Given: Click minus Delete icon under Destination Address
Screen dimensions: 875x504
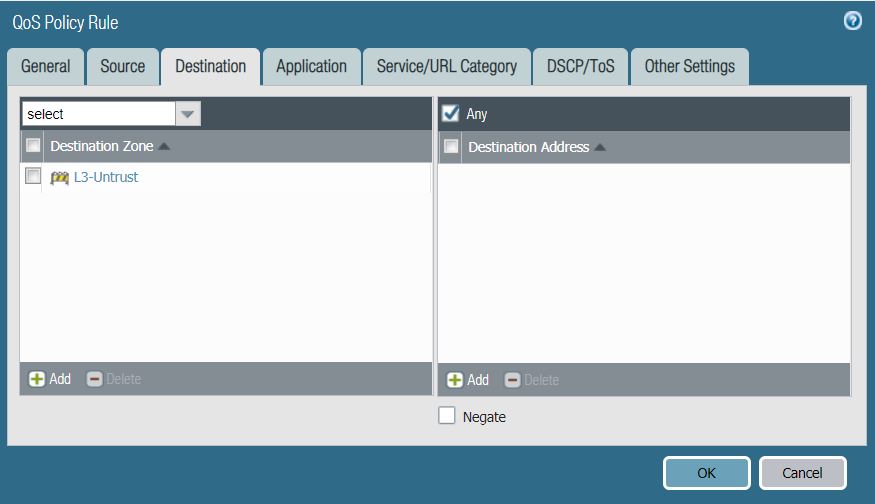Looking at the screenshot, I should click(512, 380).
